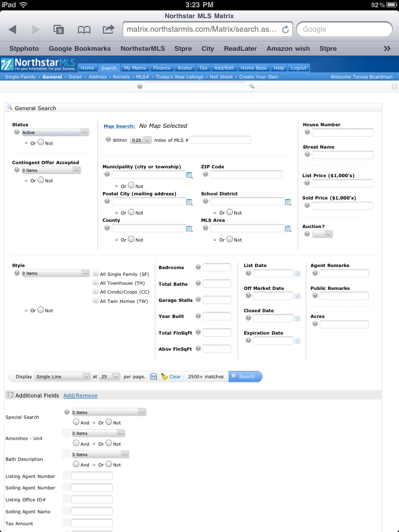Open the Hot Sheet submenu item
The width and height of the screenshot is (399, 532).
pyautogui.click(x=221, y=77)
